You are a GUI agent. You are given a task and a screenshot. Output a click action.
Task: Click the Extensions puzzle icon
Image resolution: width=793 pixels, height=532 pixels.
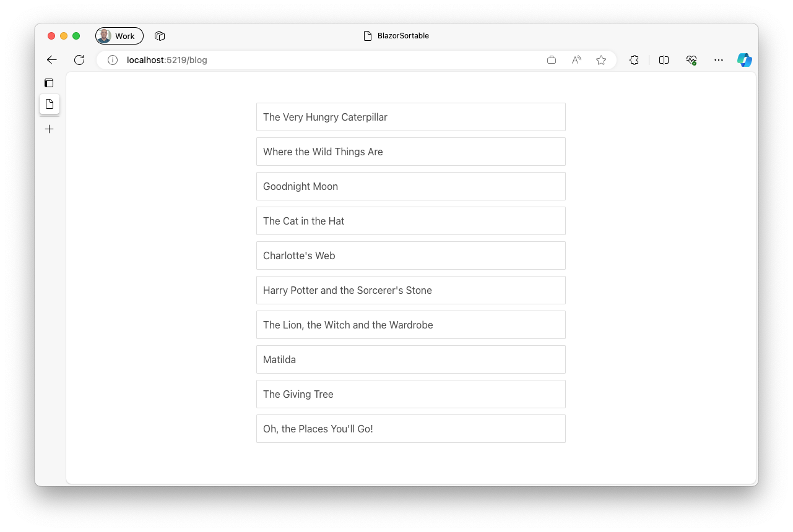(634, 60)
